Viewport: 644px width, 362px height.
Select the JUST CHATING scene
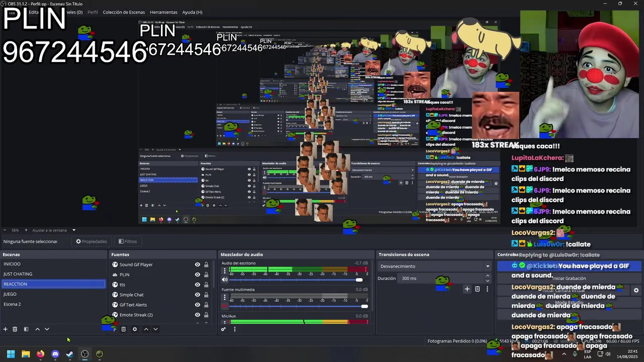click(53, 274)
